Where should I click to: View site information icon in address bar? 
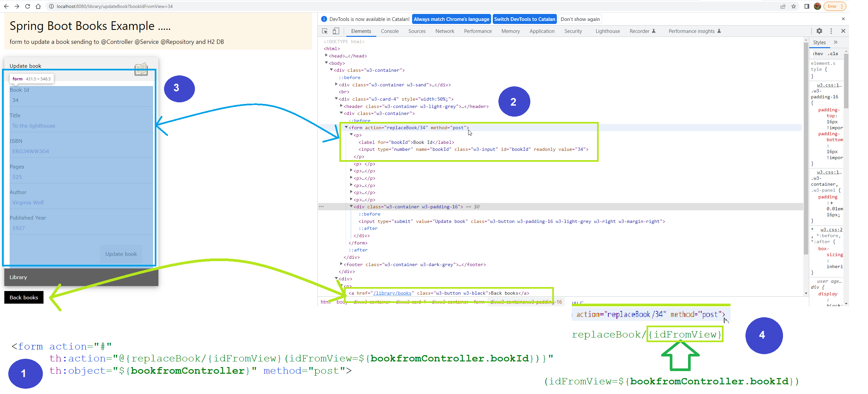pyautogui.click(x=51, y=6)
